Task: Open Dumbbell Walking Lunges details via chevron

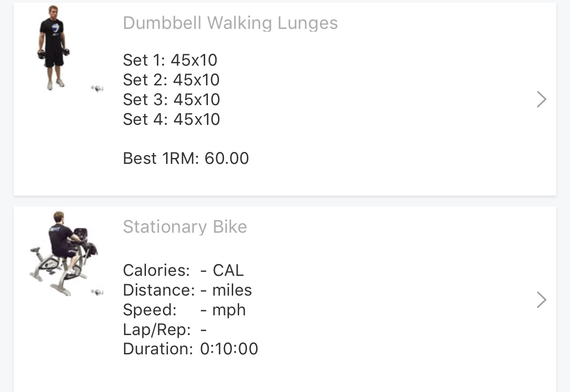Action: [542, 99]
